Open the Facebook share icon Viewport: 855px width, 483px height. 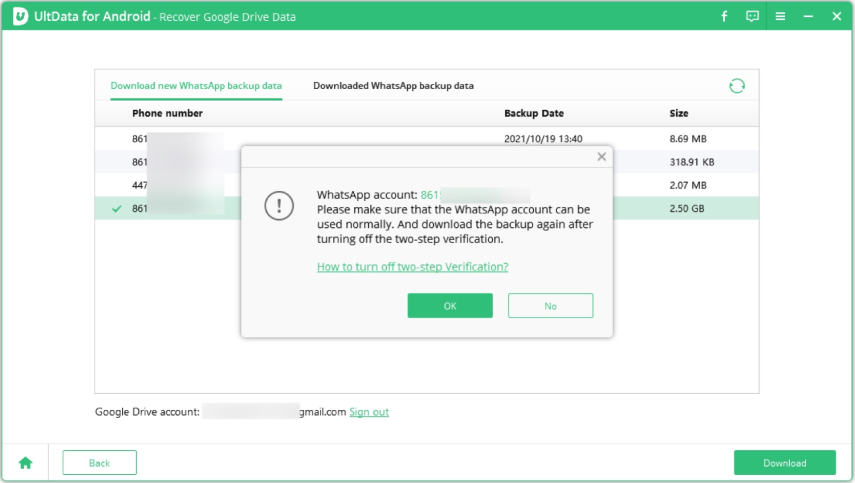(x=724, y=16)
